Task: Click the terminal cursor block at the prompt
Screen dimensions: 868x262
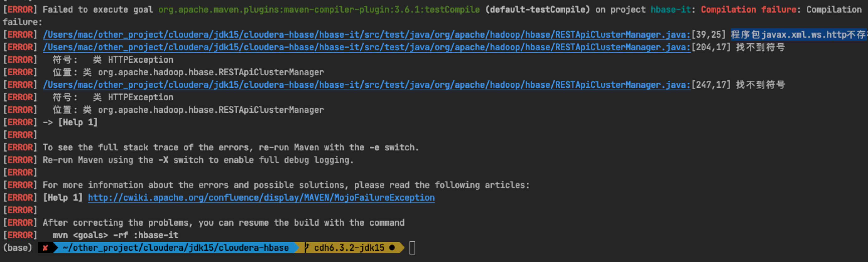Action: point(412,248)
